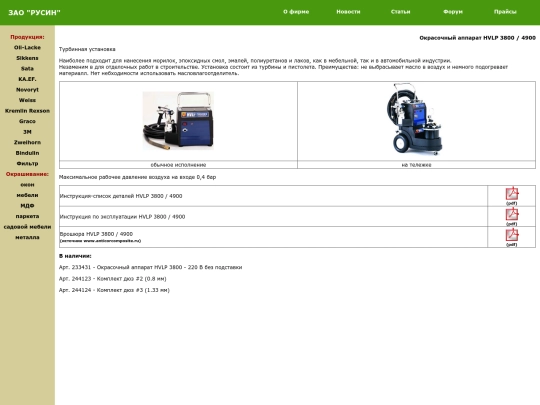This screenshot has width=540, height=405.
Task: Open Zweihorn product link
Action: 27,142
